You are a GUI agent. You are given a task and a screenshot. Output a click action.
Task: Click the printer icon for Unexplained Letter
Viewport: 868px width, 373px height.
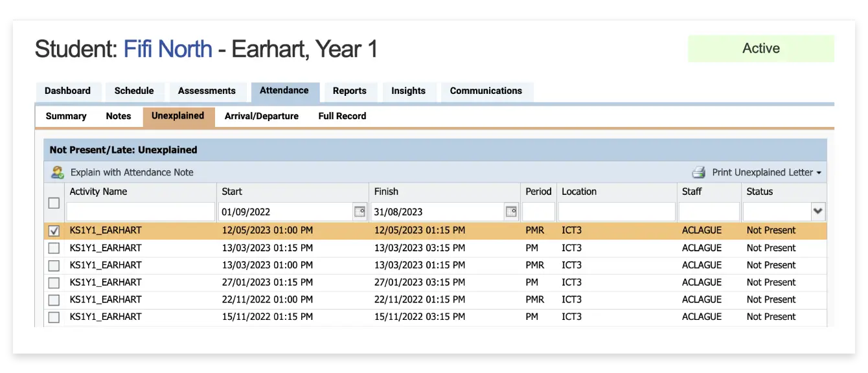(698, 172)
